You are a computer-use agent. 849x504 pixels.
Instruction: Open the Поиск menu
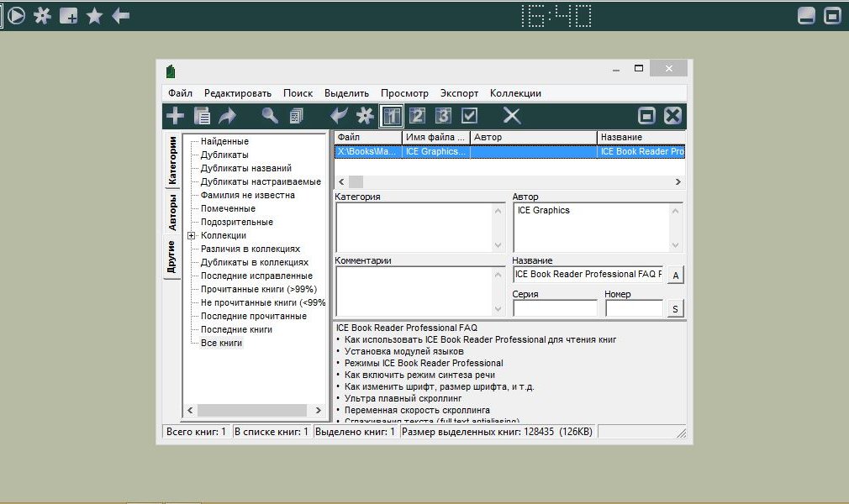pos(298,93)
